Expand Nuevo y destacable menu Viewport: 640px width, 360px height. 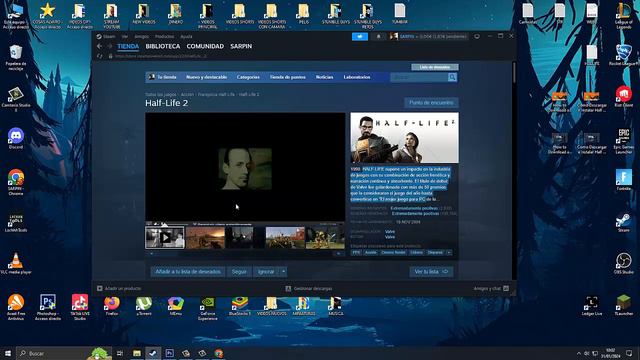pos(206,77)
